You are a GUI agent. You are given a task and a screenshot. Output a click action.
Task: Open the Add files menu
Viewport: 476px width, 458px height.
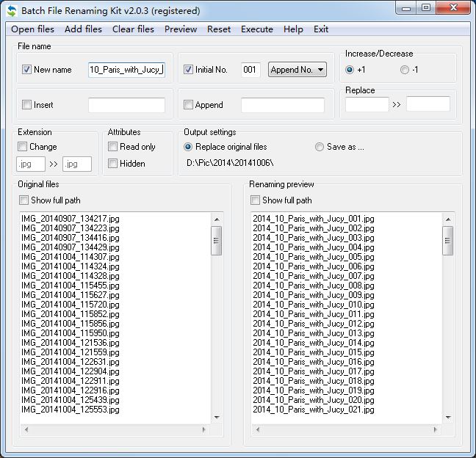(83, 29)
